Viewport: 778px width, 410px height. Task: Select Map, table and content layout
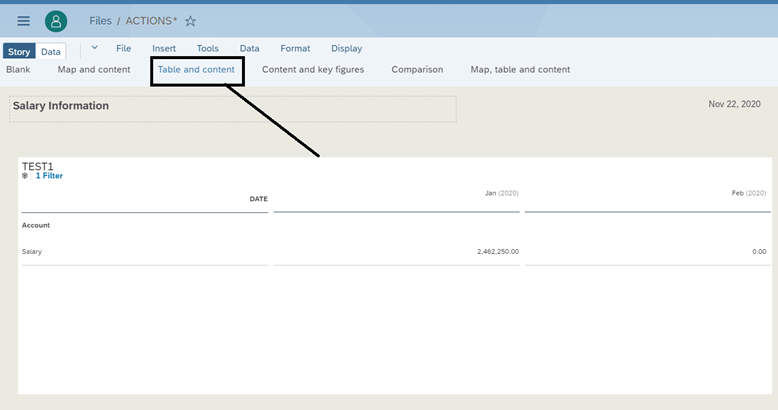(520, 69)
